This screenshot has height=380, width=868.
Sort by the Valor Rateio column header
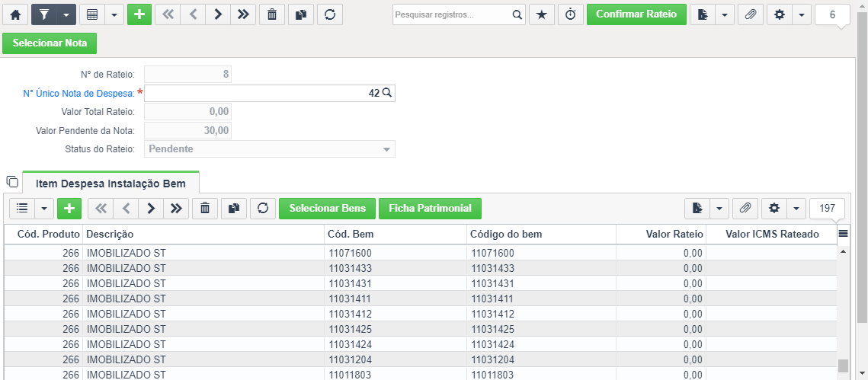pos(661,234)
